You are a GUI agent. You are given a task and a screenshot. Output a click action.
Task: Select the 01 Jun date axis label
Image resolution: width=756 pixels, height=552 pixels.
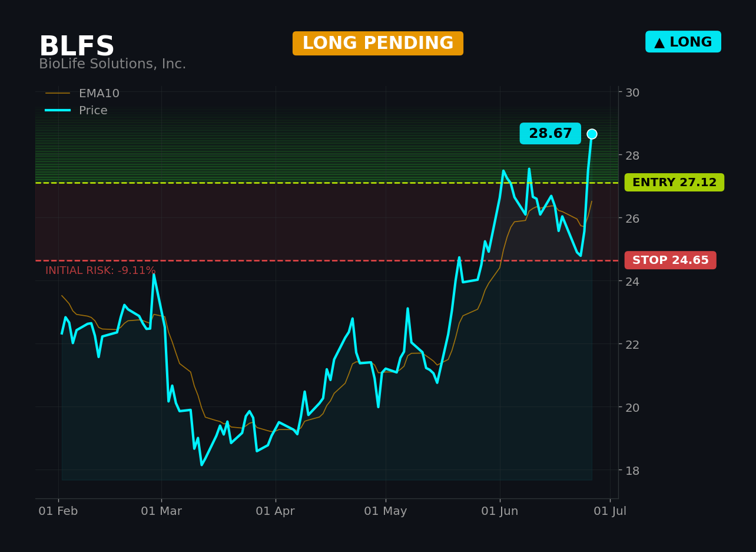(x=500, y=511)
